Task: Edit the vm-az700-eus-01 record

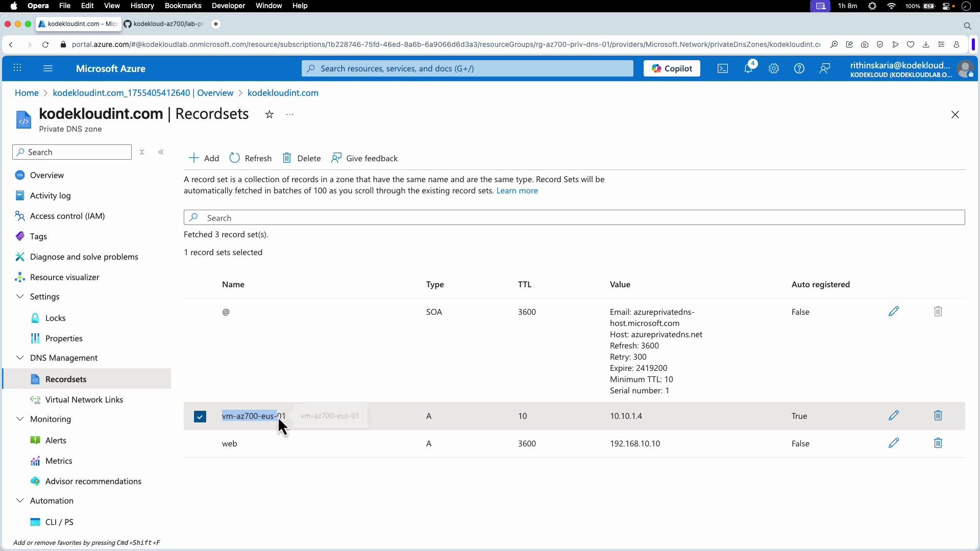Action: pos(894,415)
